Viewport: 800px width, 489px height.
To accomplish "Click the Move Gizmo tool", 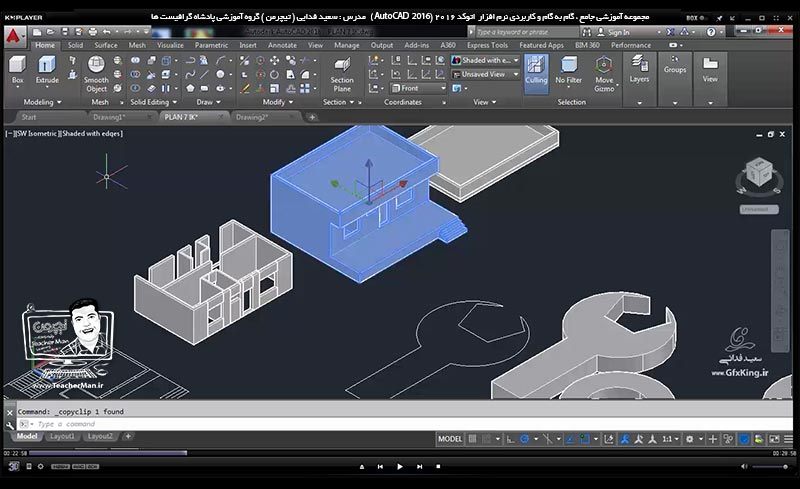I will point(604,75).
